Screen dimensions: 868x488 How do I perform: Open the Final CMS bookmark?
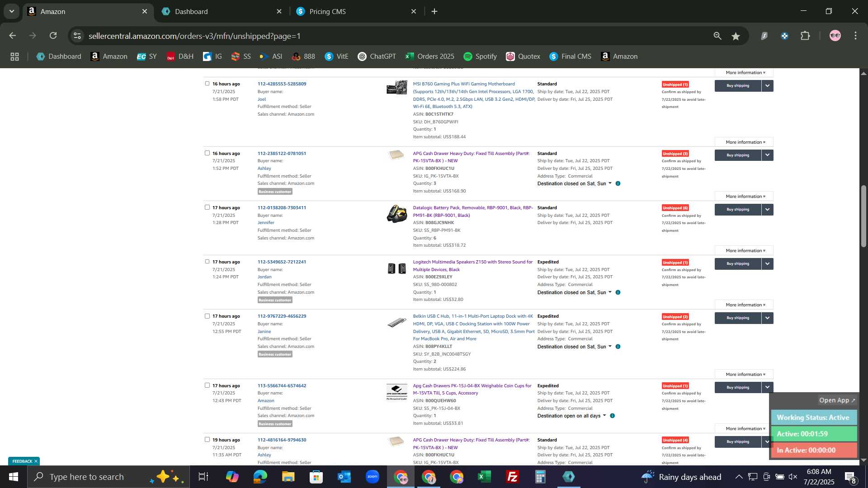point(570,56)
